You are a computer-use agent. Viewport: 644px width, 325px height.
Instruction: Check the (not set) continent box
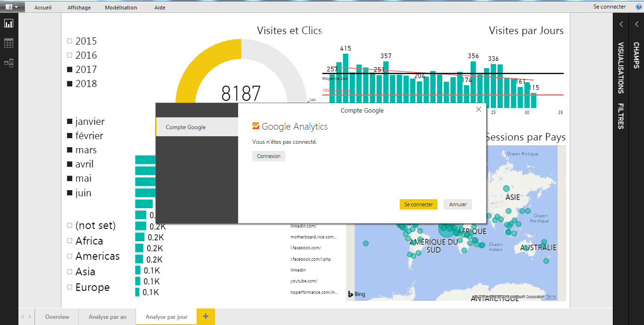coord(70,226)
